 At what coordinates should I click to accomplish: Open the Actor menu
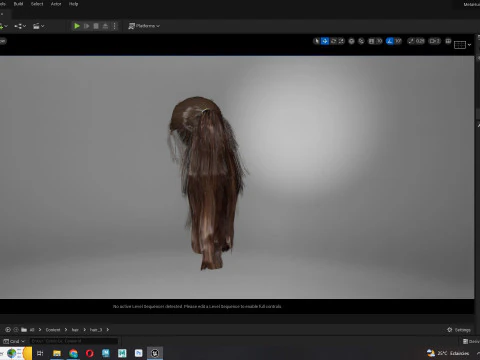click(x=56, y=4)
